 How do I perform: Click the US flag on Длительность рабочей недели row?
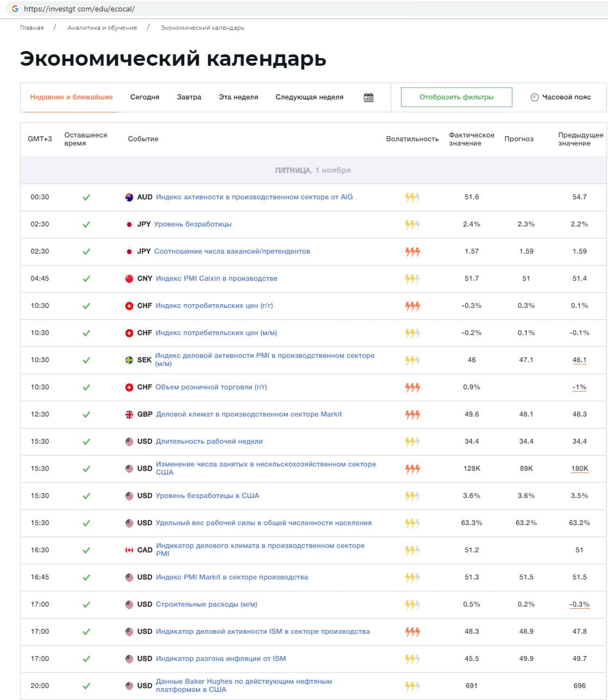click(x=129, y=442)
